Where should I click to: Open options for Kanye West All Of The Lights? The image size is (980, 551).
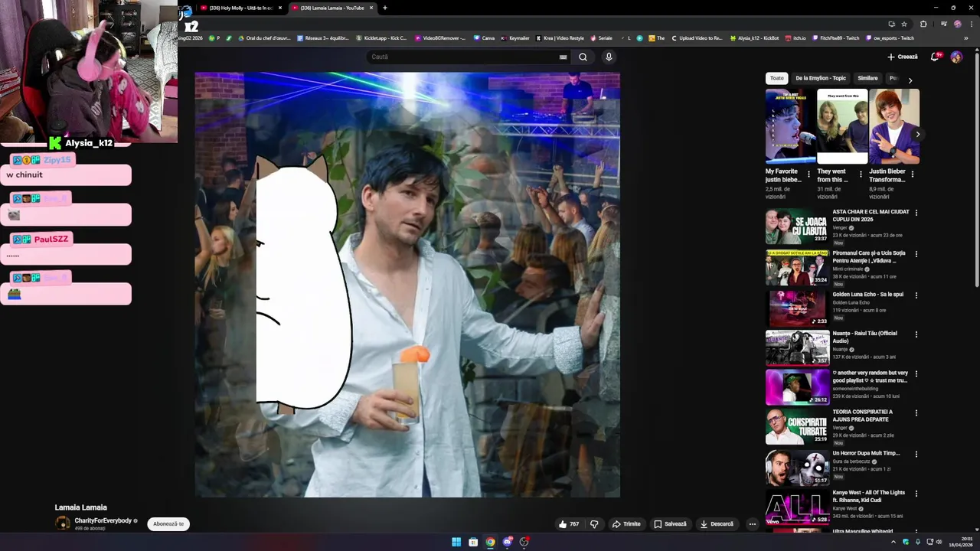(916, 494)
